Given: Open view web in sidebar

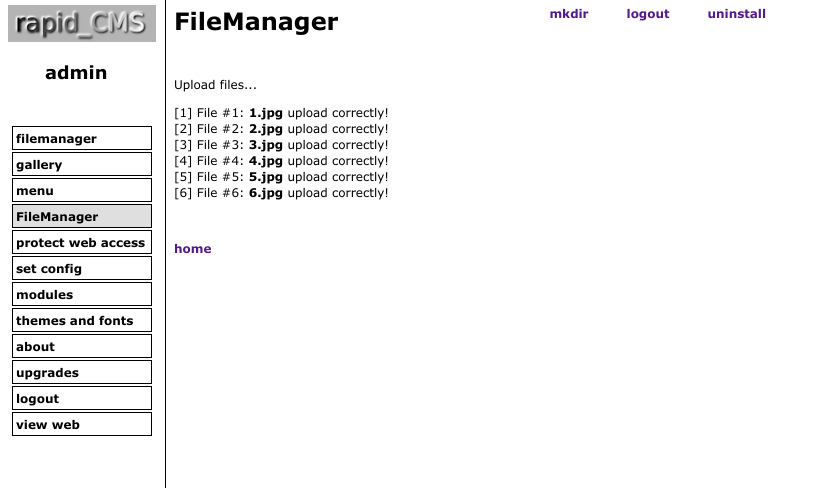Looking at the screenshot, I should click(x=82, y=424).
